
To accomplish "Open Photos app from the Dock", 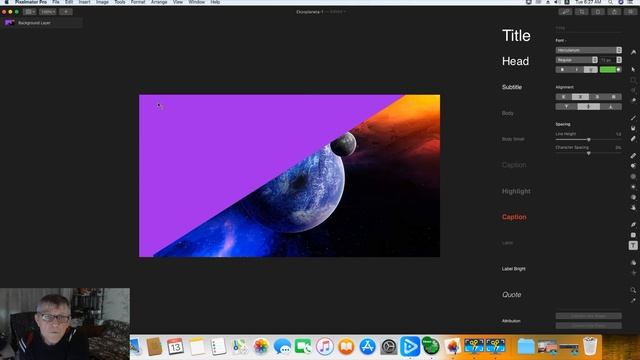I will point(261,347).
